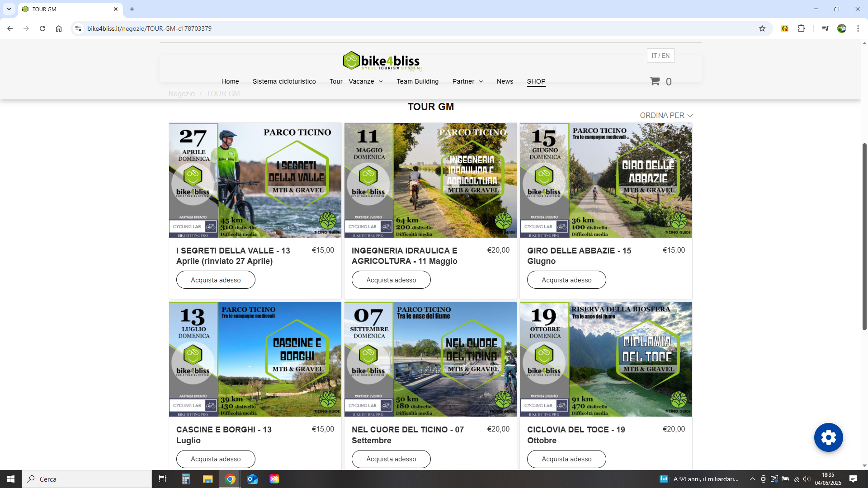This screenshot has height=488, width=868.
Task: Open CICLOVIA DEL TOCE - 19 Ottobre title
Action: click(576, 435)
